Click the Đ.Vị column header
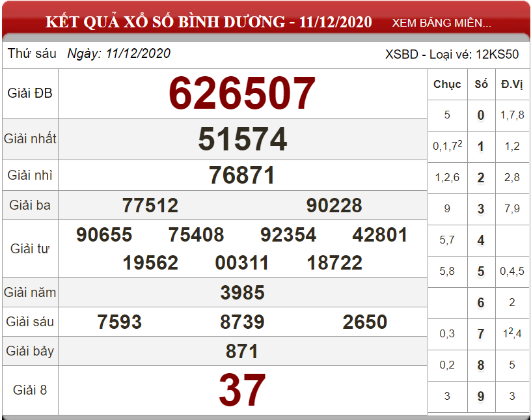This screenshot has width=531, height=420. (511, 84)
